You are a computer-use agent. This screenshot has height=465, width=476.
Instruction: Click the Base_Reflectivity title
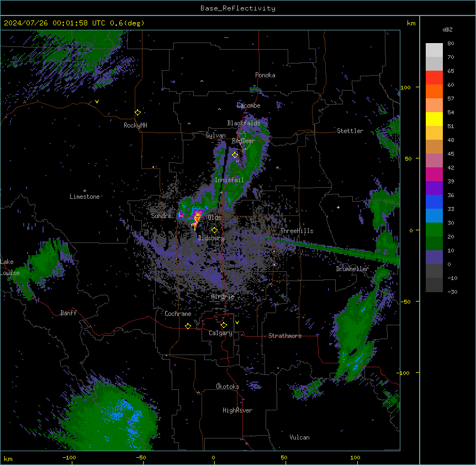pos(238,8)
